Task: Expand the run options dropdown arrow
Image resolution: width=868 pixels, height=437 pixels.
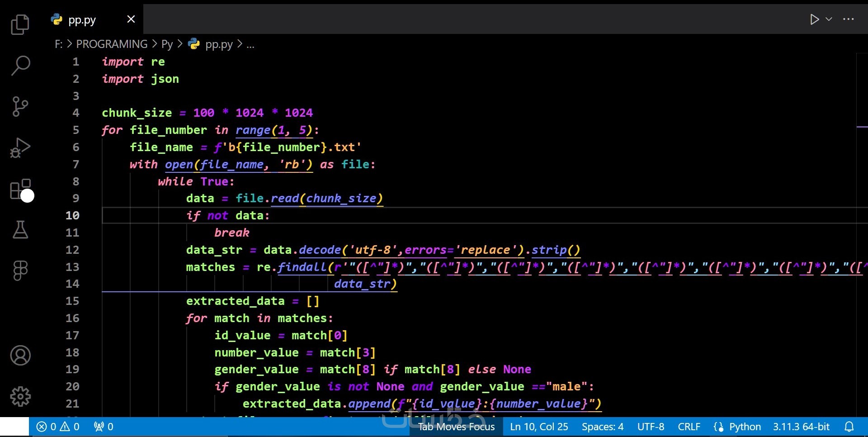Action: (x=829, y=19)
